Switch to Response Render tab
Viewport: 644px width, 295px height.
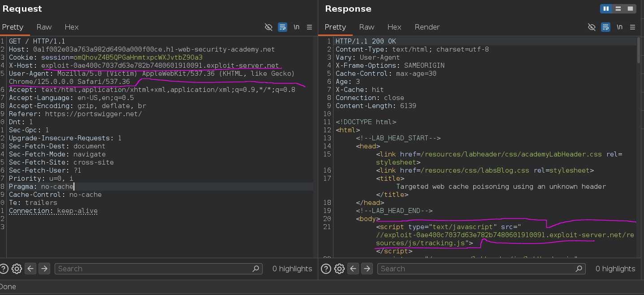427,27
